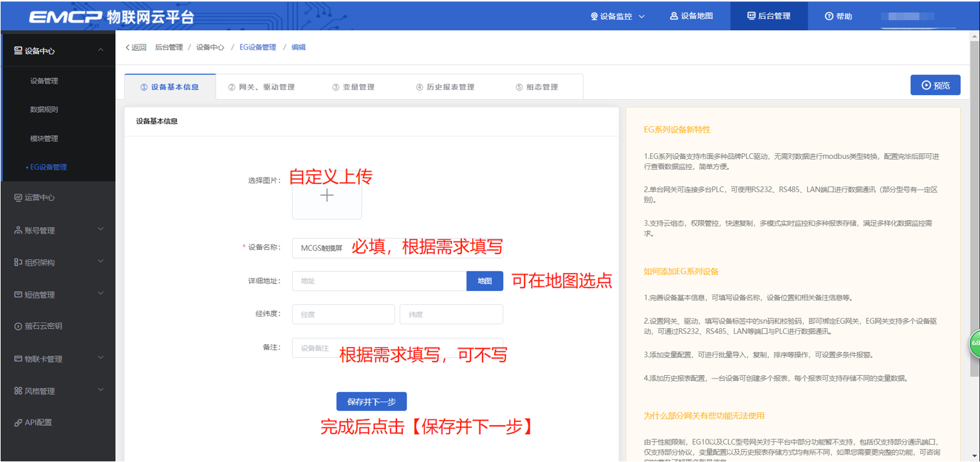
Task: Click the 帮助 question mark icon
Action: point(829,16)
